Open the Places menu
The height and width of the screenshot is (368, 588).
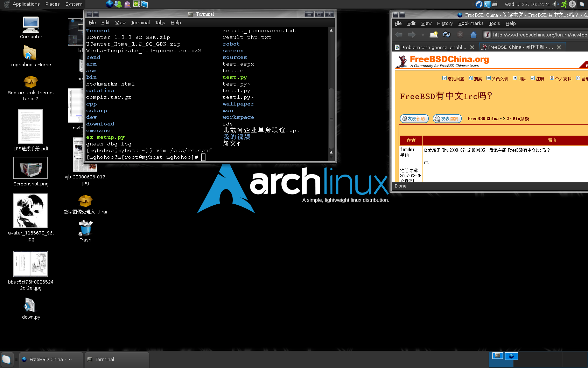[52, 4]
